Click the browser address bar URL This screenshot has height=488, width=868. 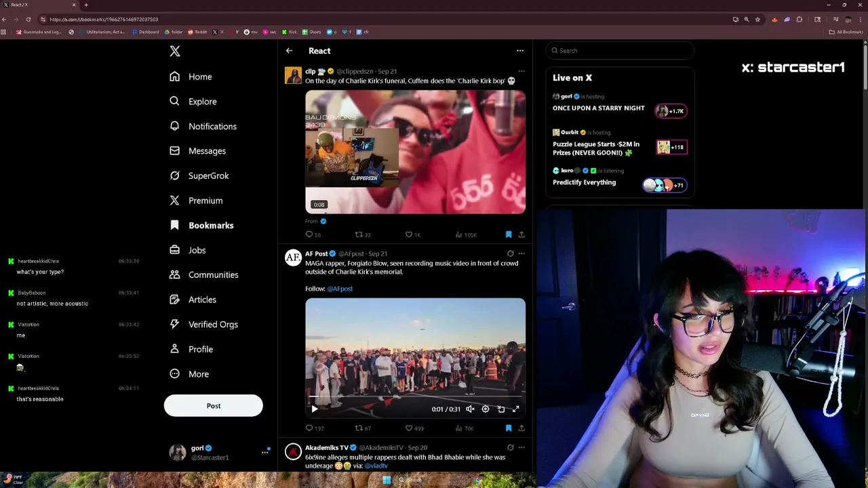[x=104, y=20]
